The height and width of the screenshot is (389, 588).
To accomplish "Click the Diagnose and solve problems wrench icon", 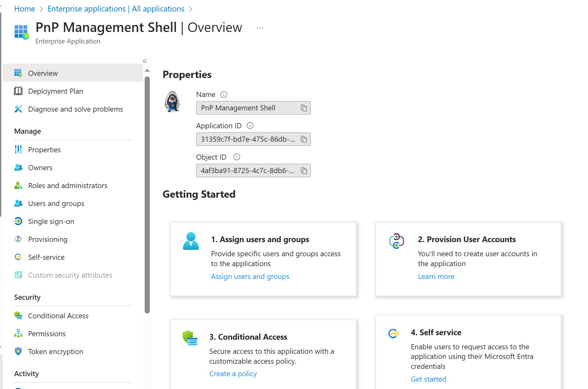I will (x=18, y=109).
